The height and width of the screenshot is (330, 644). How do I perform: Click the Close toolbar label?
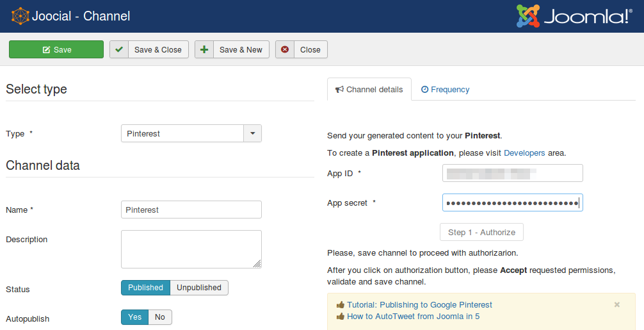[x=310, y=50]
